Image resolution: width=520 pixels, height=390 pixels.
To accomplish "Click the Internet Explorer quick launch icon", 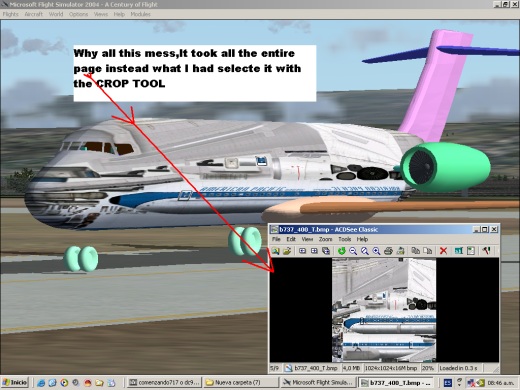I will (41, 383).
